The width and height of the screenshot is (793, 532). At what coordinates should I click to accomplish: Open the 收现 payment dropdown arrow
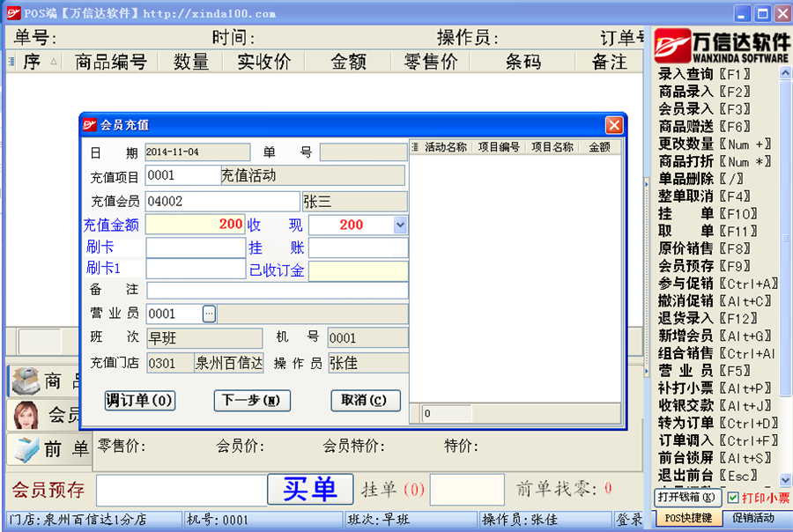(401, 225)
